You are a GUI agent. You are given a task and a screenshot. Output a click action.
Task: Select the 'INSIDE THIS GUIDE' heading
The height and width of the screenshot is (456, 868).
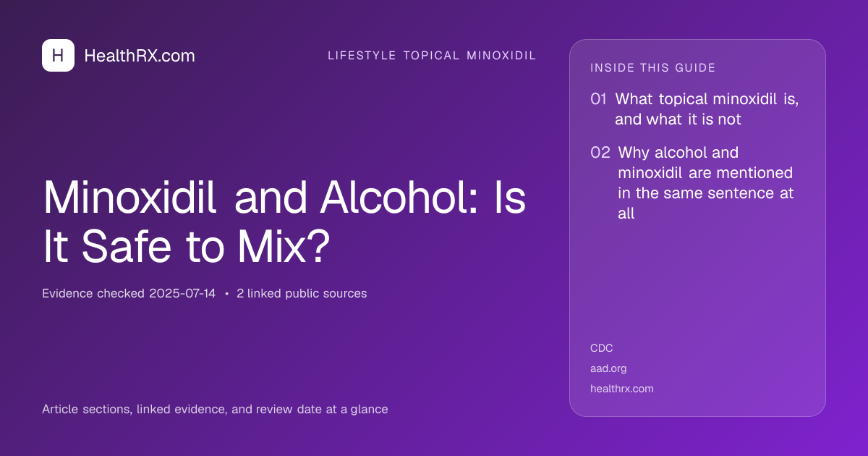653,68
